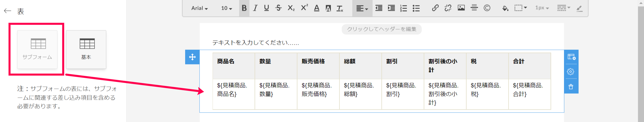Click the insert image icon

461,8
